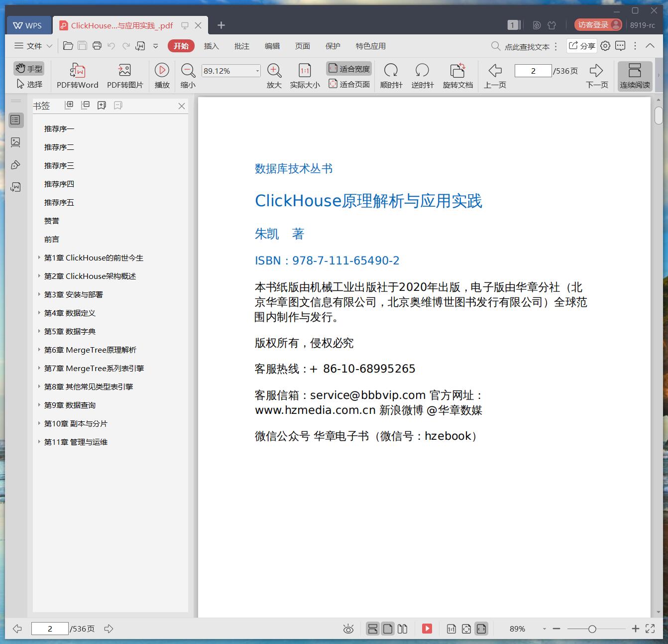The image size is (668, 644).
Task: Start status bar play button
Action: [427, 629]
